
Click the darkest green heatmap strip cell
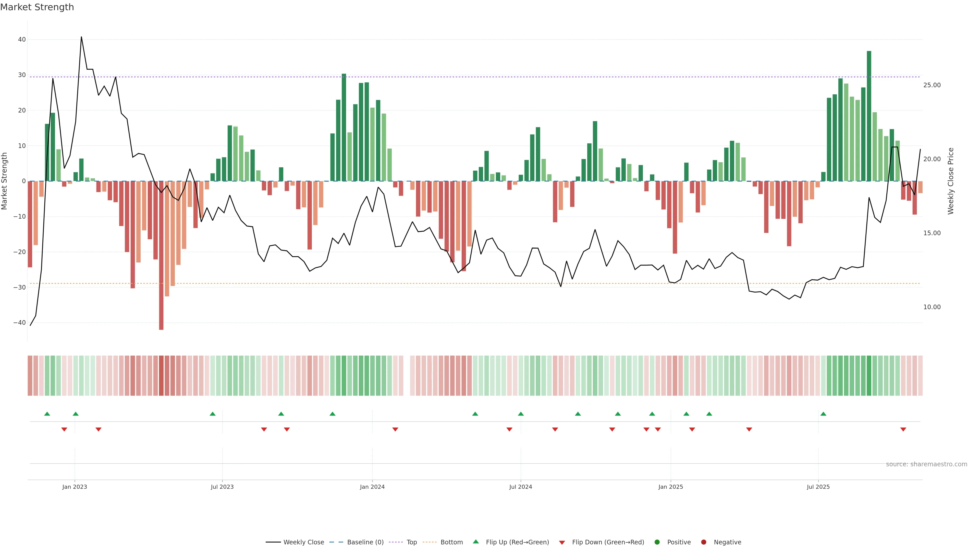(869, 376)
